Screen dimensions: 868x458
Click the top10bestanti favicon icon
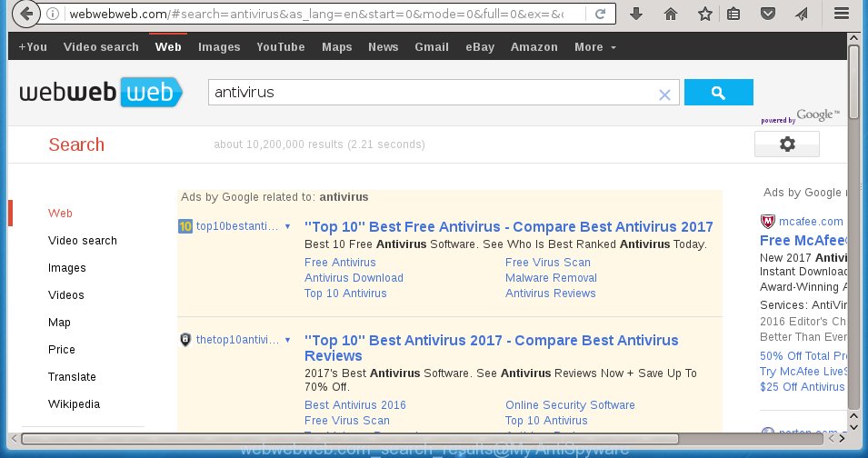(x=185, y=226)
